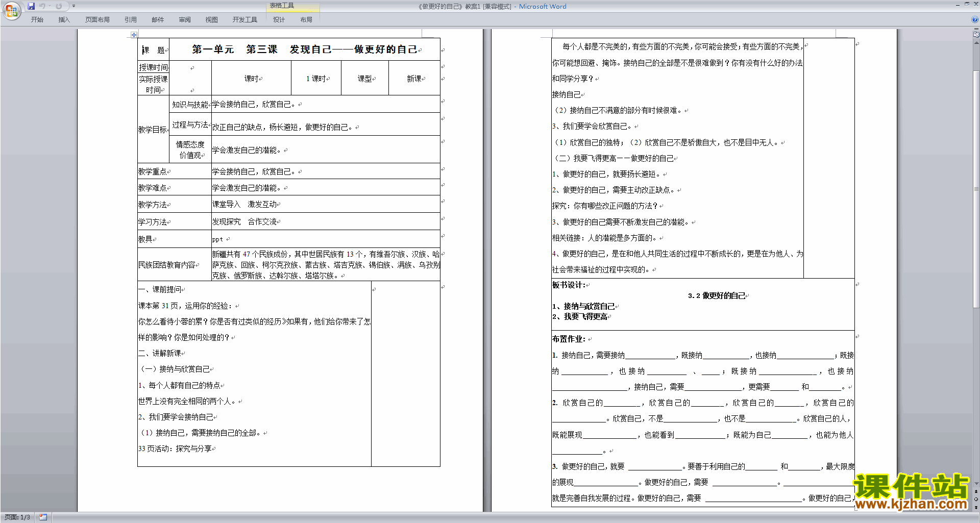Open the 开始 ribbon tab
This screenshot has width=980, height=523.
[x=37, y=20]
